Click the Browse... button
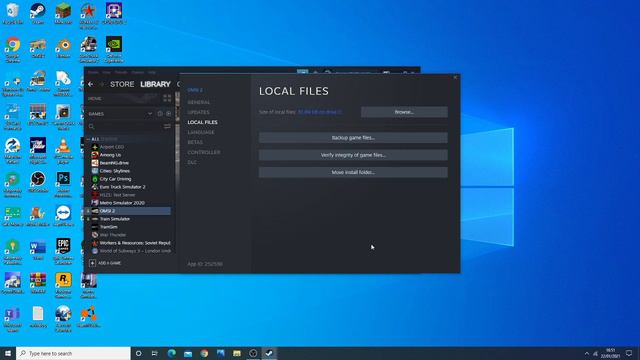Image resolution: width=640 pixels, height=360 pixels. tap(404, 112)
